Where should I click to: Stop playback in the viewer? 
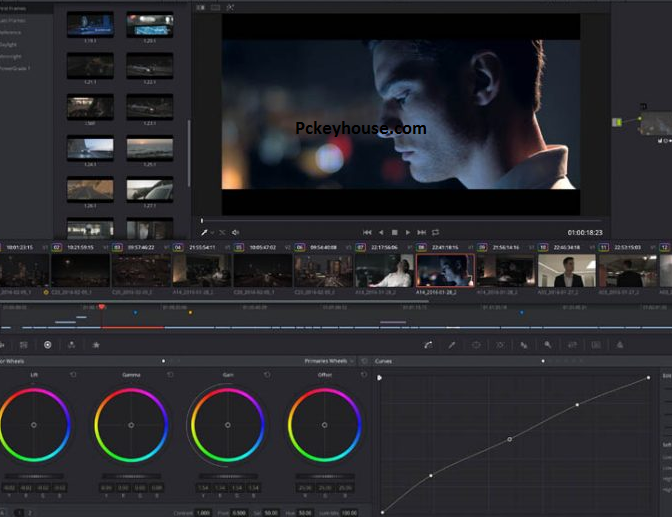click(x=395, y=232)
